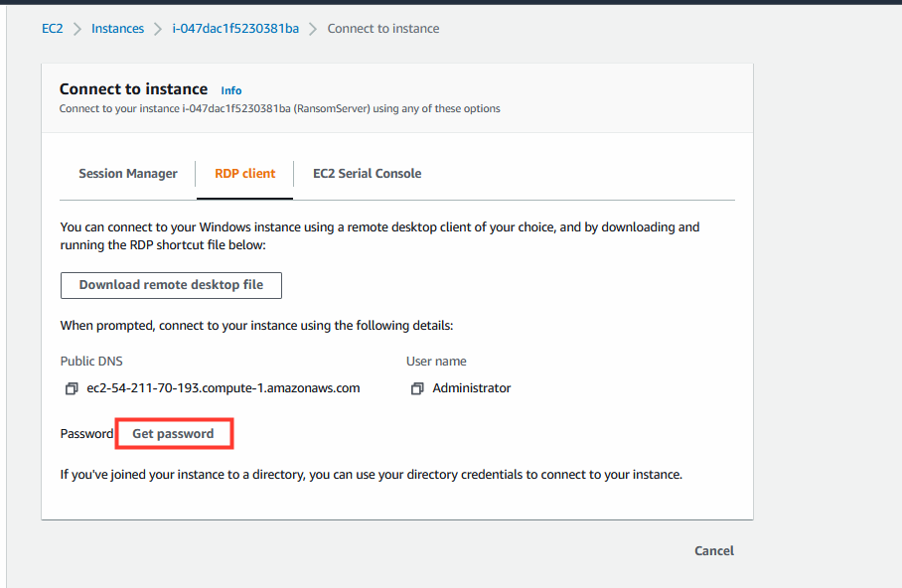This screenshot has height=588, width=902.
Task: Click the Get password button
Action: tap(173, 434)
